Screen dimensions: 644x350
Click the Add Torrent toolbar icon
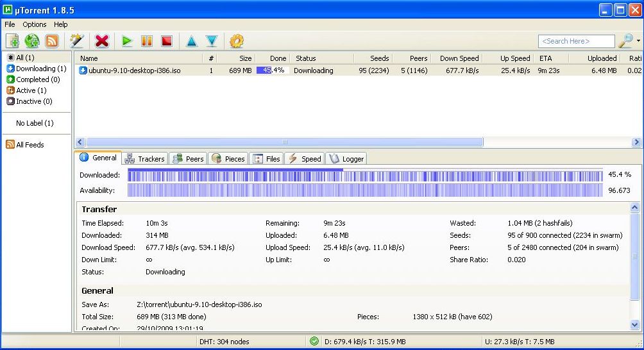coord(12,41)
